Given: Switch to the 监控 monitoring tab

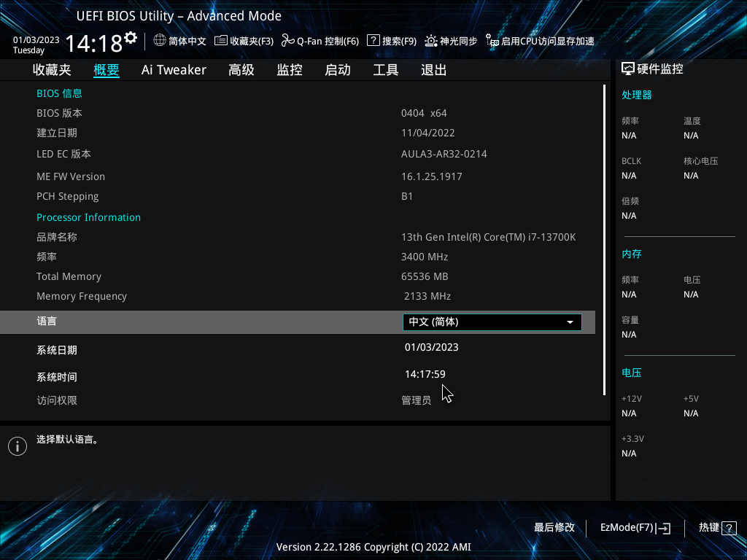Looking at the screenshot, I should 289,70.
